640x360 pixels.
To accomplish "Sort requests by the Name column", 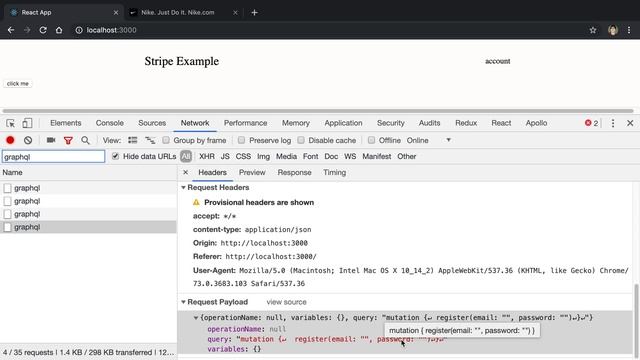I will tap(88, 173).
